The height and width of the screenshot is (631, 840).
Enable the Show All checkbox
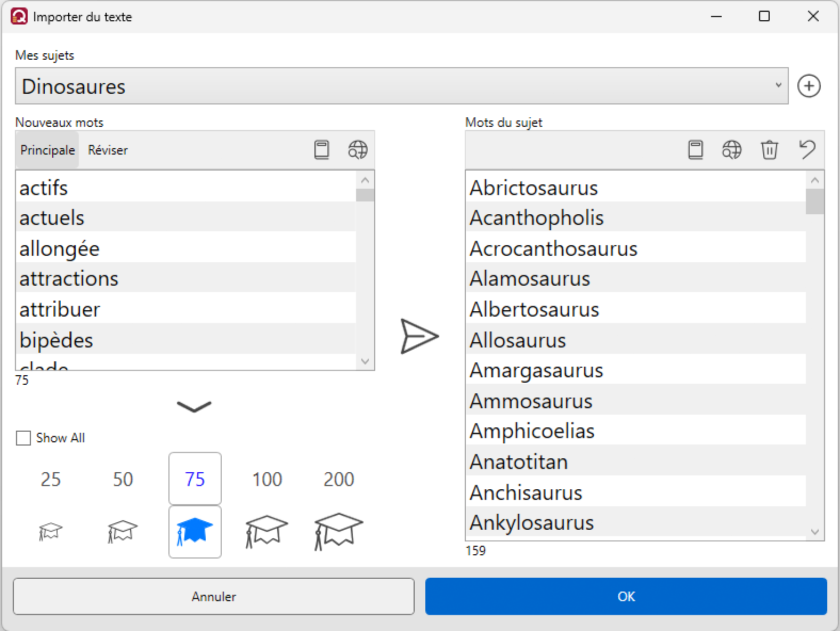coord(23,438)
